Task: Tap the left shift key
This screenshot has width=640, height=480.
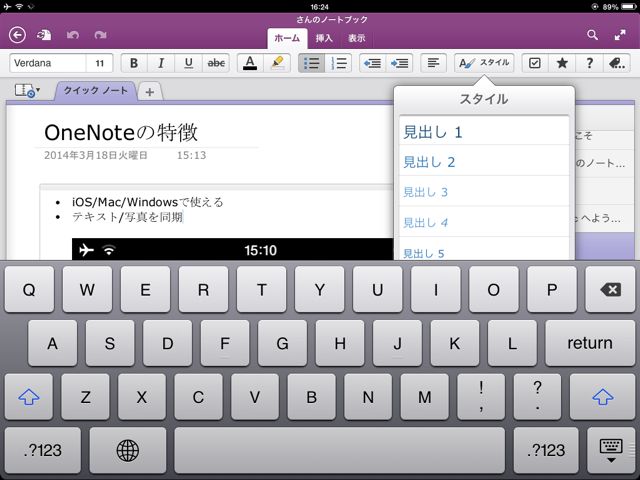Action: [x=29, y=397]
